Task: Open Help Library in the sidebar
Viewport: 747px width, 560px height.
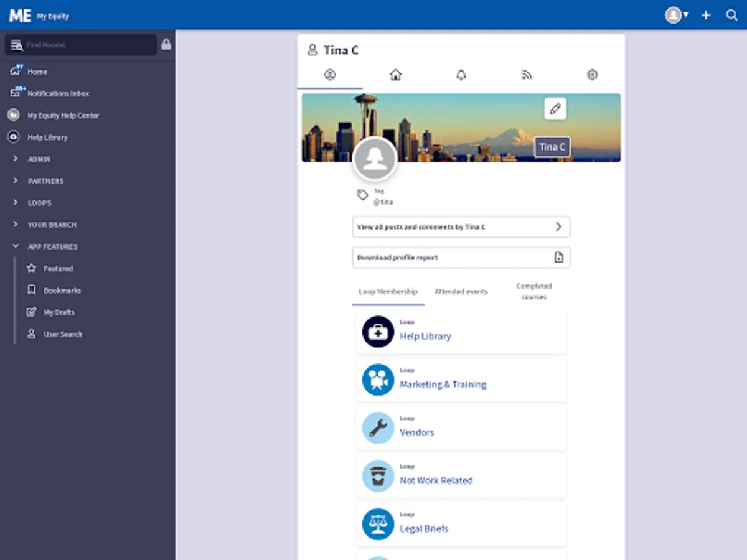Action: (x=47, y=137)
